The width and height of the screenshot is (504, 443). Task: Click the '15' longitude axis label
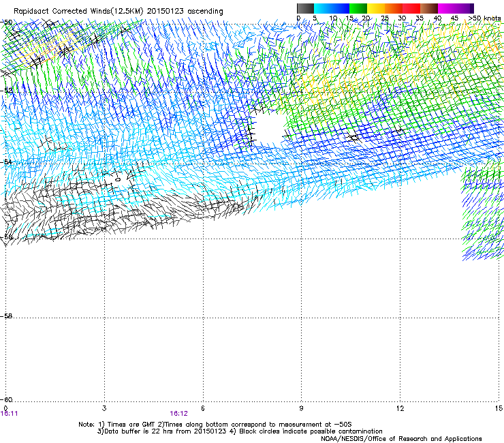click(499, 408)
